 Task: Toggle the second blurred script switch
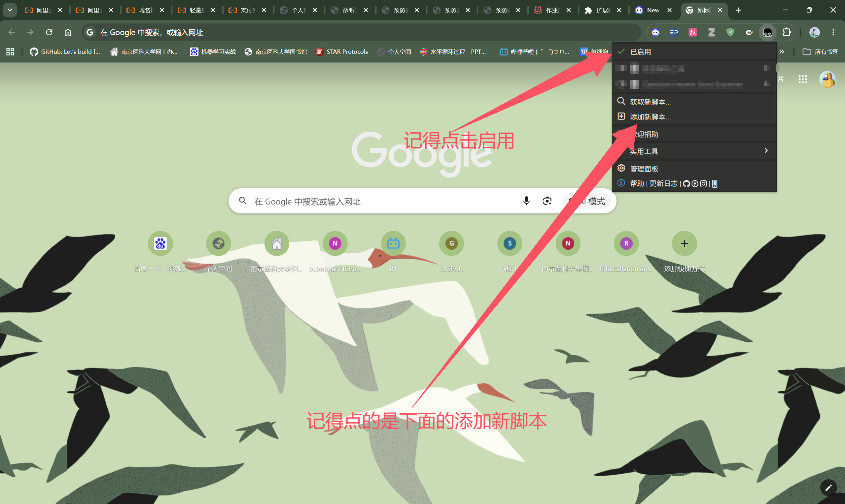pyautogui.click(x=621, y=83)
